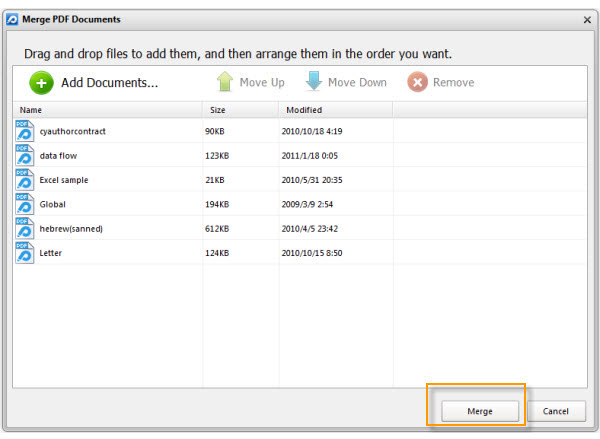Select the Global PDF file icon
This screenshot has width=600, height=439.
(x=24, y=204)
